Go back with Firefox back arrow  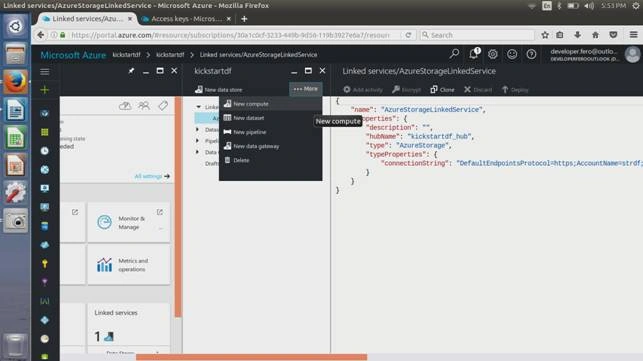pyautogui.click(x=40, y=35)
